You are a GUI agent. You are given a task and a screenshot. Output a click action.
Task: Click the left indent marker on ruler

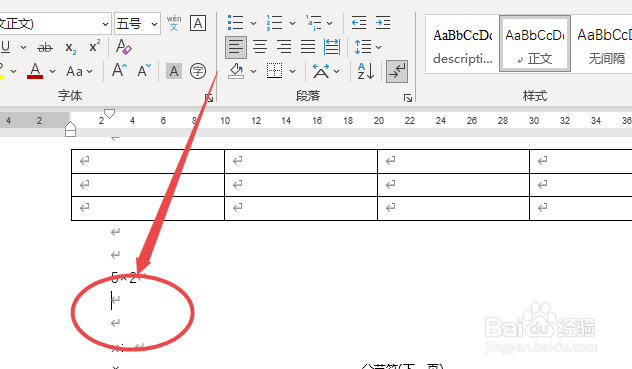tap(71, 132)
